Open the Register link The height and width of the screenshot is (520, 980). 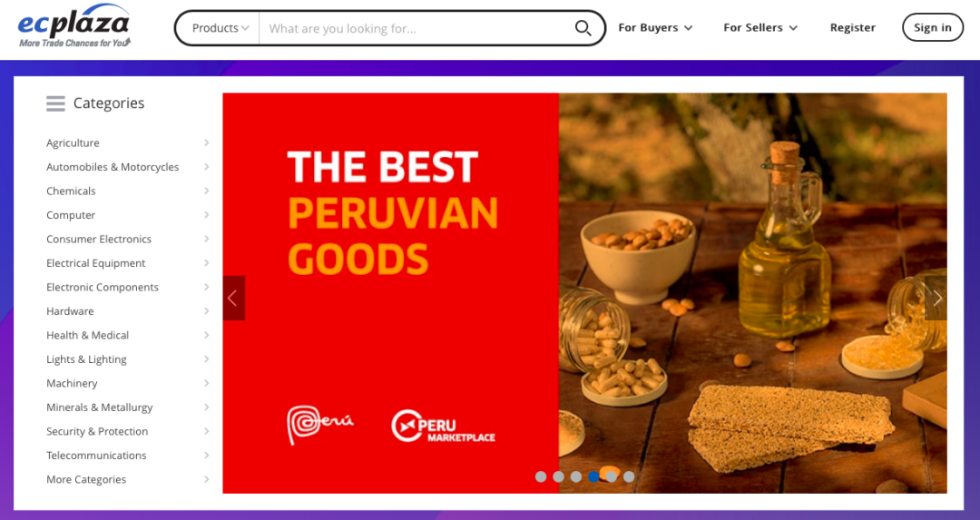[x=852, y=27]
